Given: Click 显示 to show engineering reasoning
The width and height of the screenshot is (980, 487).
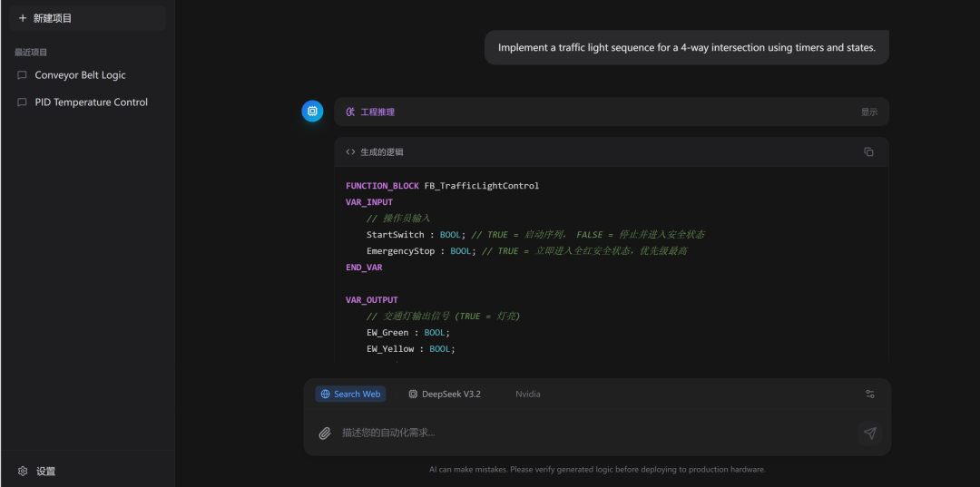Looking at the screenshot, I should 868,112.
